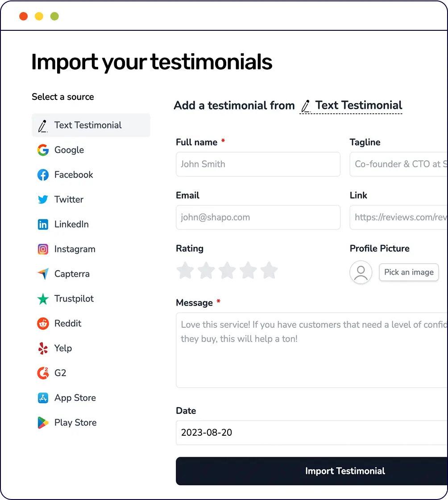448x500 pixels.
Task: Select the Trustpilot star icon
Action: [x=43, y=299]
